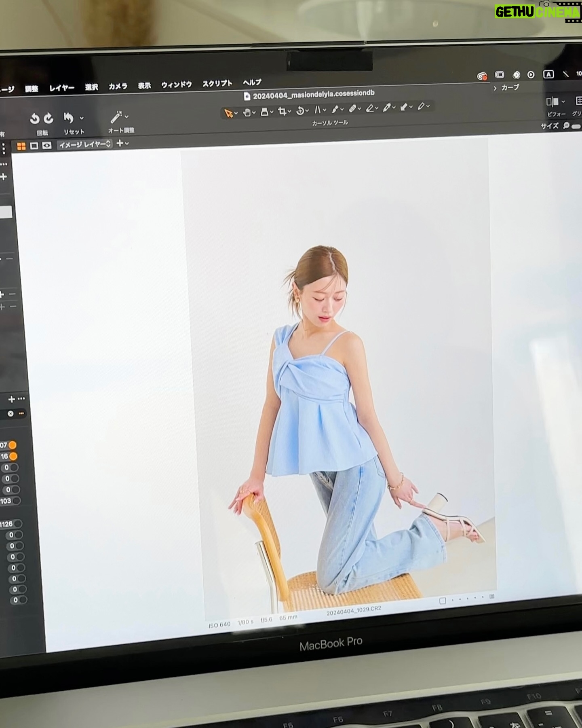
Task: Open the スクリプト menu
Action: pyautogui.click(x=217, y=83)
